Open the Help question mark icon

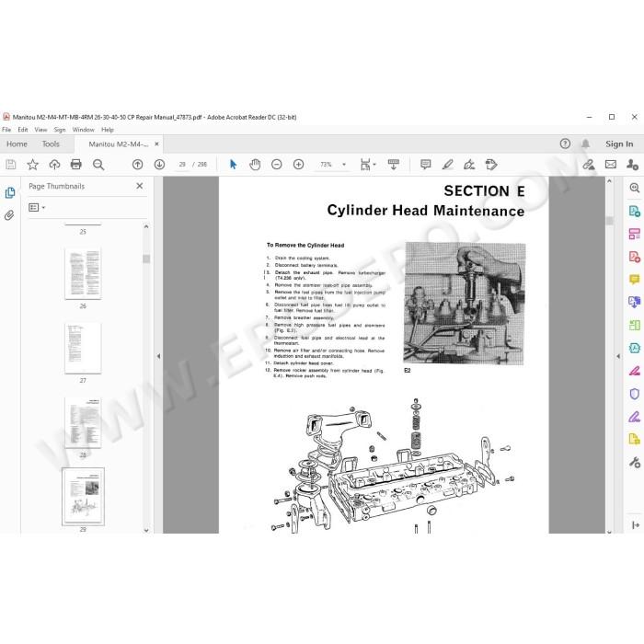tap(565, 144)
